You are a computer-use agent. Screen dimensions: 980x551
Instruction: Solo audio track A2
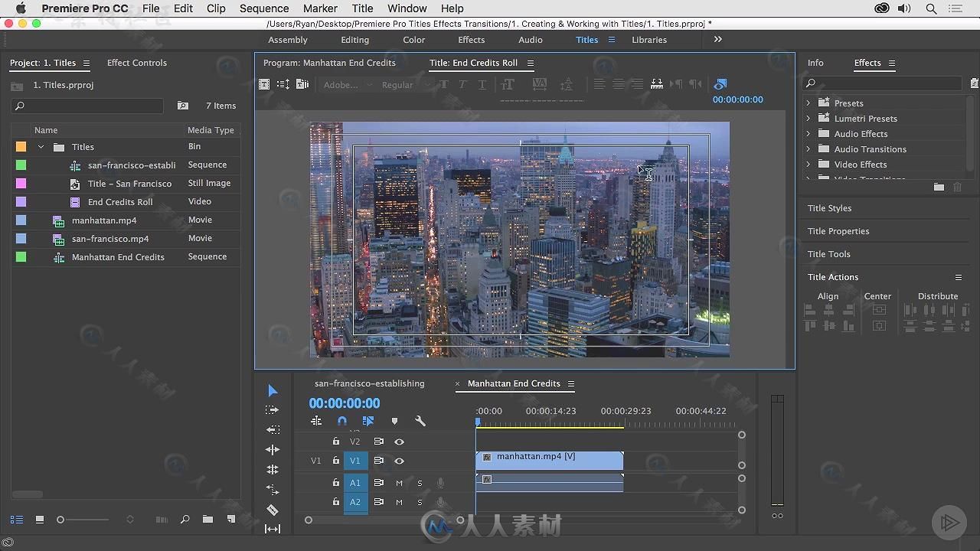(x=420, y=502)
